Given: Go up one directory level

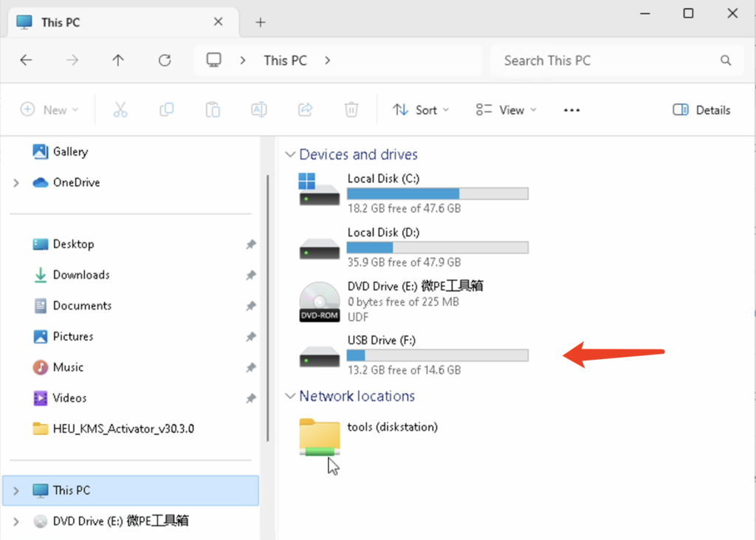Looking at the screenshot, I should click(x=118, y=61).
